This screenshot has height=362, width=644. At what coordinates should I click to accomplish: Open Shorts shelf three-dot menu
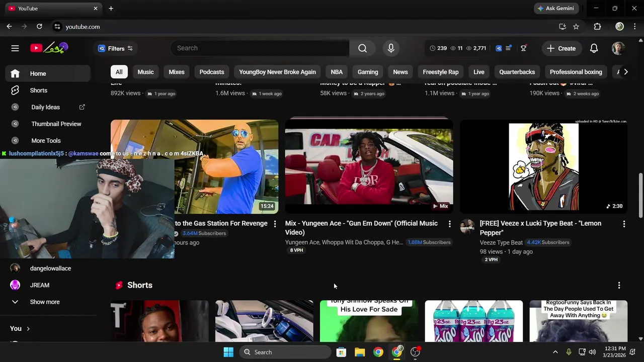(619, 285)
